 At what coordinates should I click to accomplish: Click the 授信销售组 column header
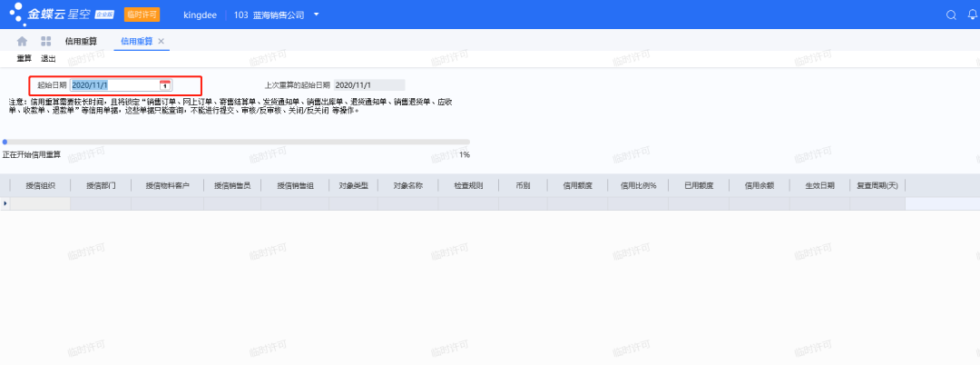pyautogui.click(x=295, y=185)
